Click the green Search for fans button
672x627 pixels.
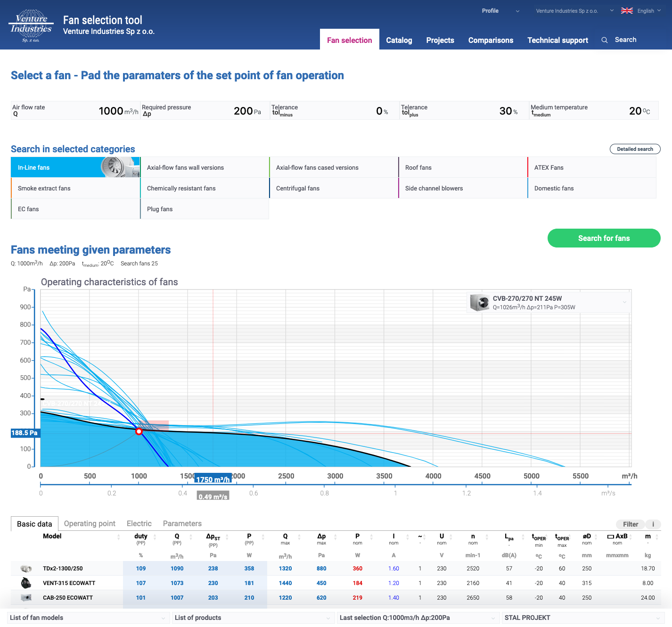click(x=604, y=238)
